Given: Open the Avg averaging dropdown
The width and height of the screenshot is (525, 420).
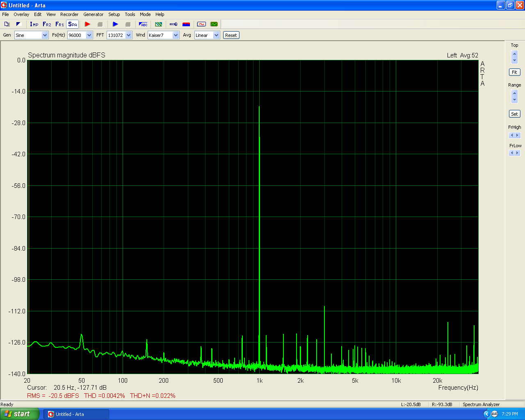Looking at the screenshot, I should pyautogui.click(x=217, y=35).
